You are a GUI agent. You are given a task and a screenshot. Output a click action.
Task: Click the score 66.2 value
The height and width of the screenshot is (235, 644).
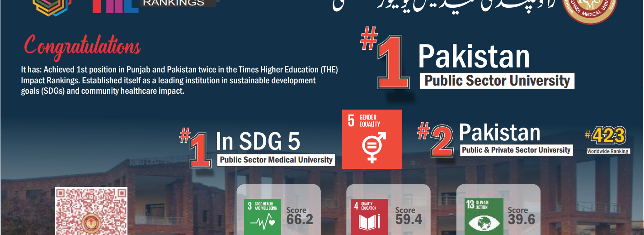pos(300,220)
